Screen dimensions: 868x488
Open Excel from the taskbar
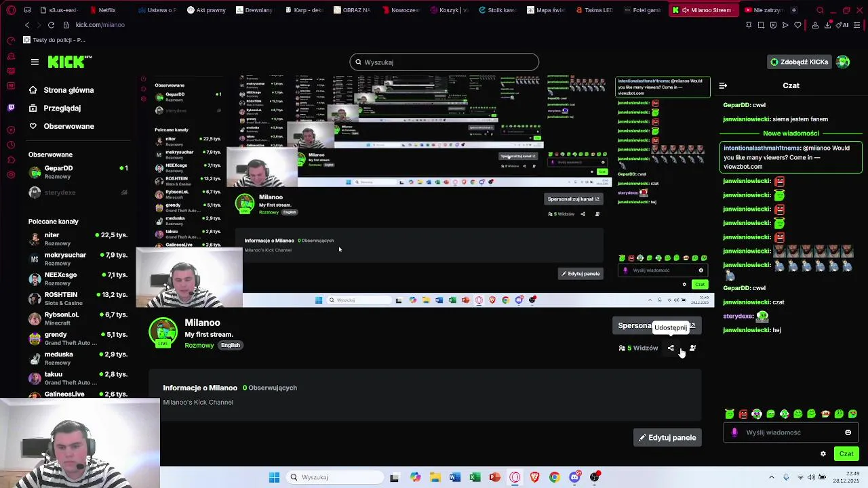tap(475, 477)
